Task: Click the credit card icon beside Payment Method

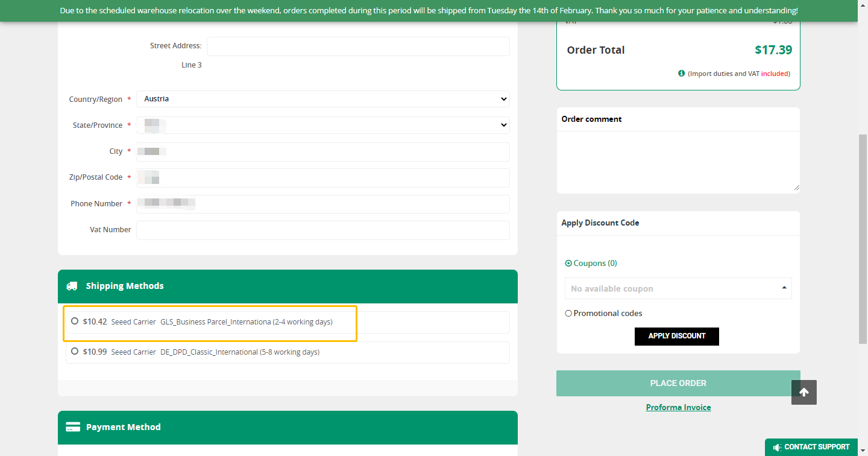Action: coord(72,427)
